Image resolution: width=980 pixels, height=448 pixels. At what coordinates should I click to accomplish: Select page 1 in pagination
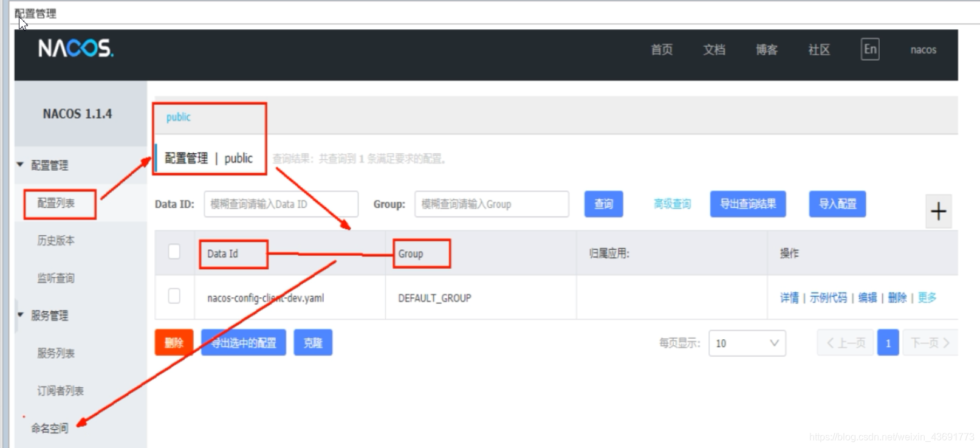[888, 343]
